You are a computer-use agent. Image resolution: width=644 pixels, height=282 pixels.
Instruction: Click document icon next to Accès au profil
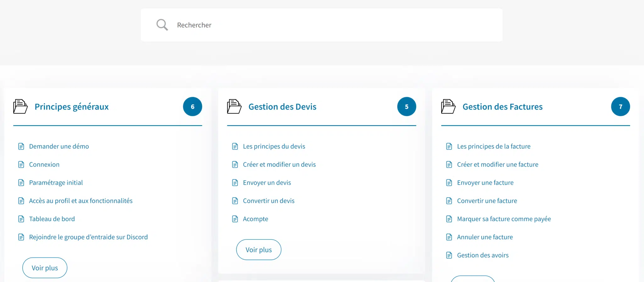tap(21, 201)
